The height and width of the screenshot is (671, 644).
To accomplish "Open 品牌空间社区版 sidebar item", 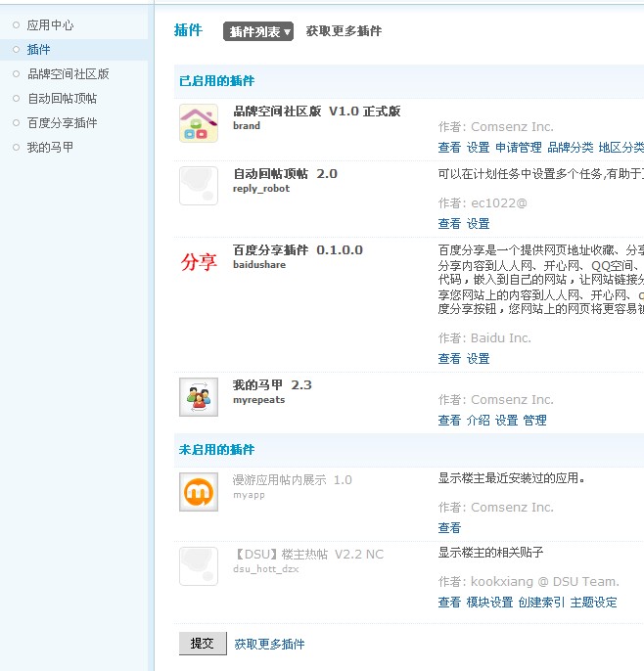I will (69, 74).
